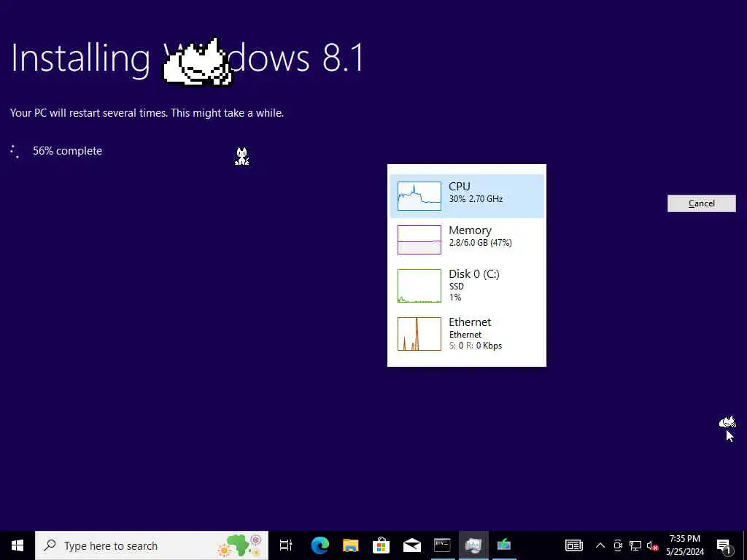747x560 pixels.
Task: Click the "30% 2.70 GHz" CPU value
Action: tap(476, 198)
